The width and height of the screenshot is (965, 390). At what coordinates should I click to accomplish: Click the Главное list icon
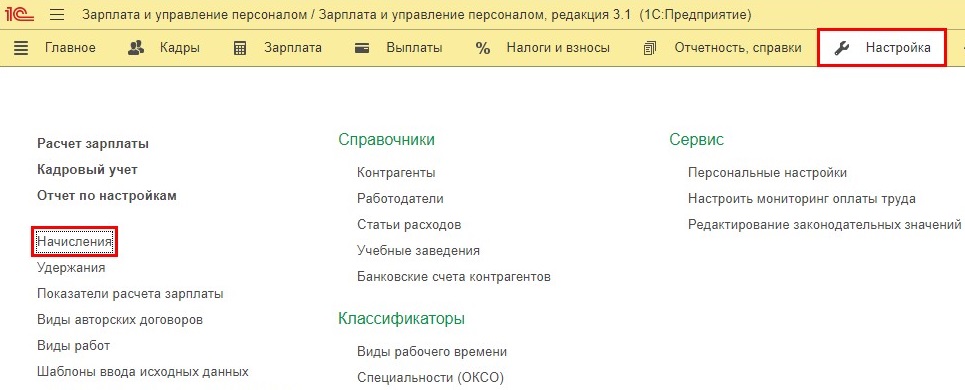click(x=21, y=47)
